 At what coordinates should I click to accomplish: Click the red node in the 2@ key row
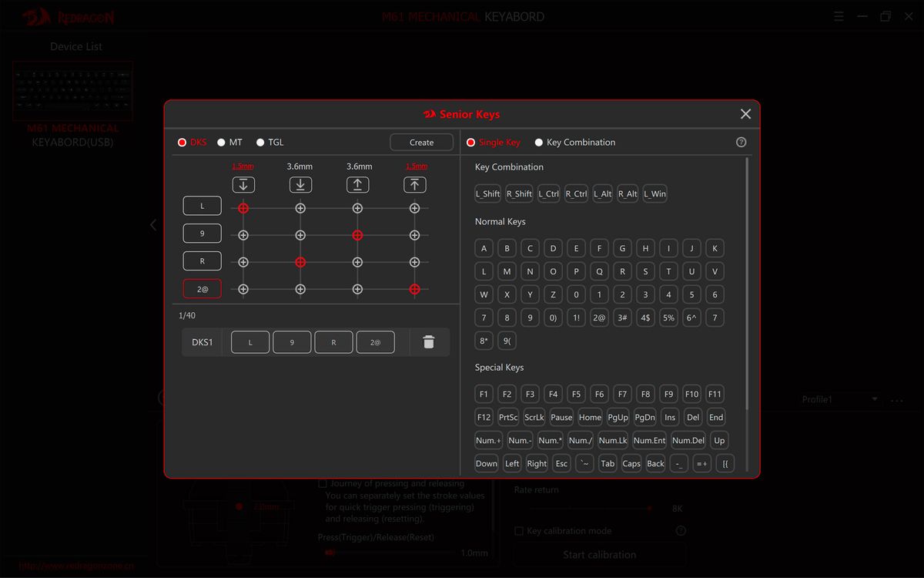[414, 289]
